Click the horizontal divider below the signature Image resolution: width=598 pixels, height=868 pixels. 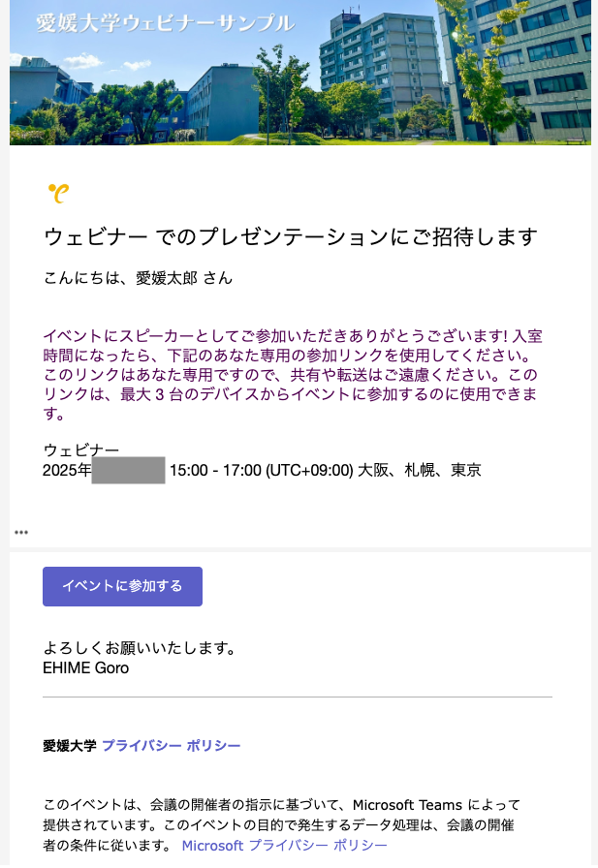pyautogui.click(x=297, y=697)
